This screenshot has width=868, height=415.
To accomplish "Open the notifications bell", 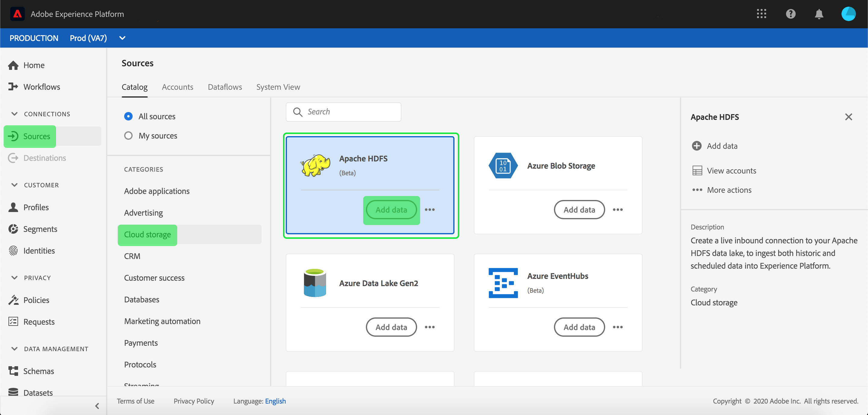I will 819,14.
